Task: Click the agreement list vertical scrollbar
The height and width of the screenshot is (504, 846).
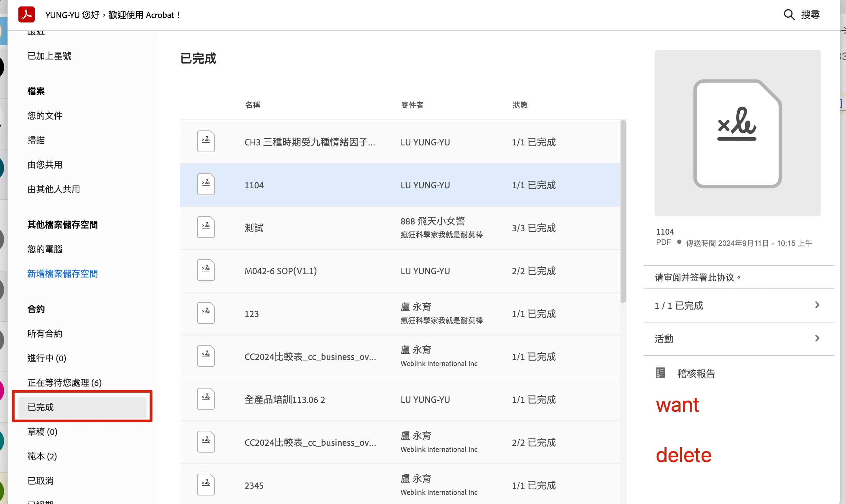Action: [x=623, y=211]
